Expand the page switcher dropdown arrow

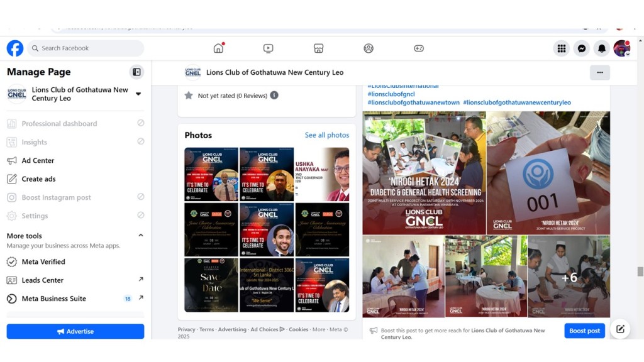(x=138, y=94)
